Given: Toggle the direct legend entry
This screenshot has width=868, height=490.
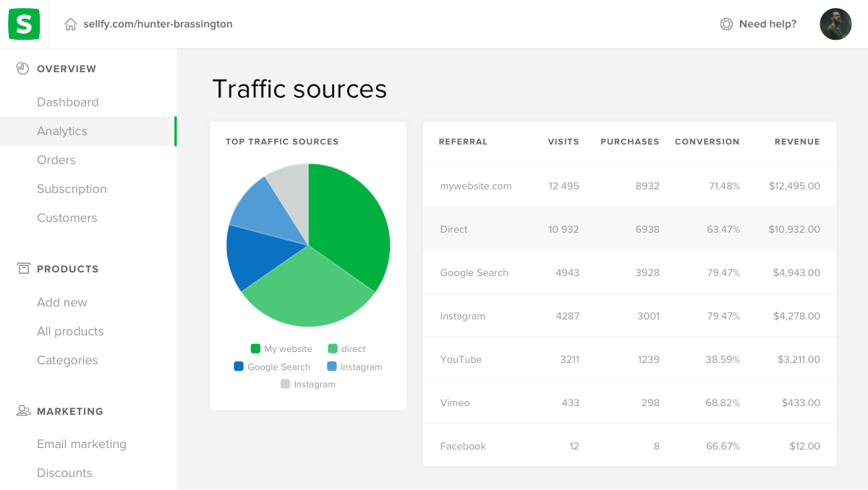Looking at the screenshot, I should 346,349.
